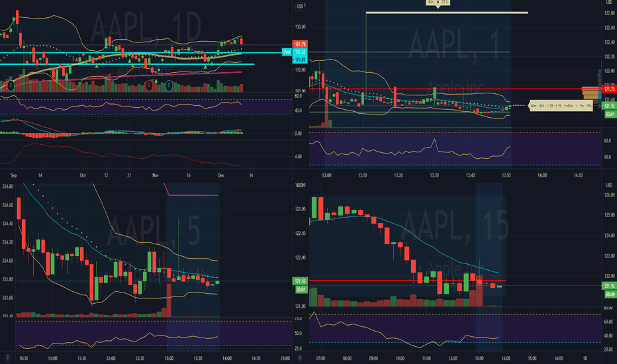Select the thick cream horizontal line on 1-minute chart
The height and width of the screenshot is (364, 617).
[x=447, y=13]
